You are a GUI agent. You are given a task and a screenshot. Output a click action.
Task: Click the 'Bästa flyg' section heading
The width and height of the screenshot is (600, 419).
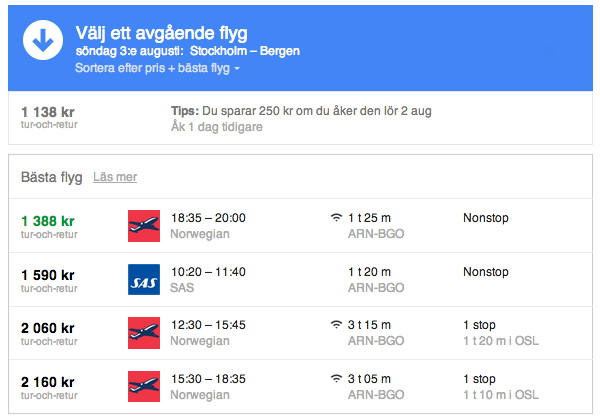[x=52, y=177]
